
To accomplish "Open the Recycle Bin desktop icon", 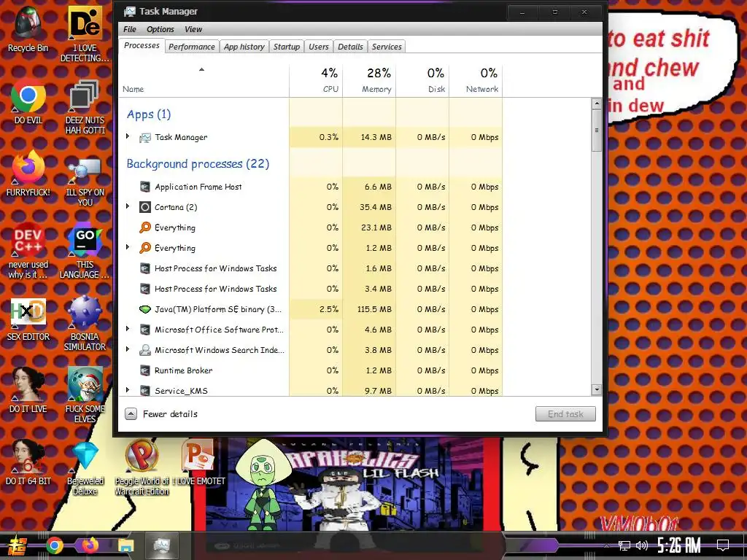I will click(28, 29).
